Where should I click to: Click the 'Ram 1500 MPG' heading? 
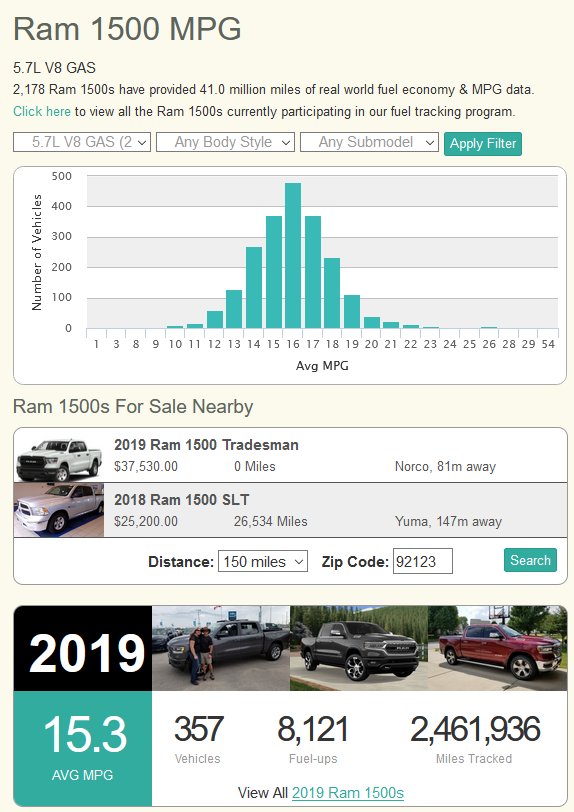(x=127, y=28)
